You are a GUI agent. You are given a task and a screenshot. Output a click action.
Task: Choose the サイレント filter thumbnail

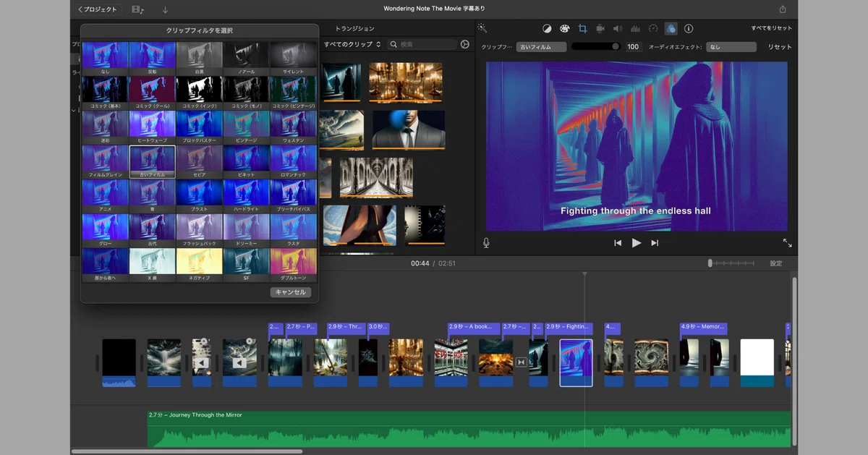point(293,58)
